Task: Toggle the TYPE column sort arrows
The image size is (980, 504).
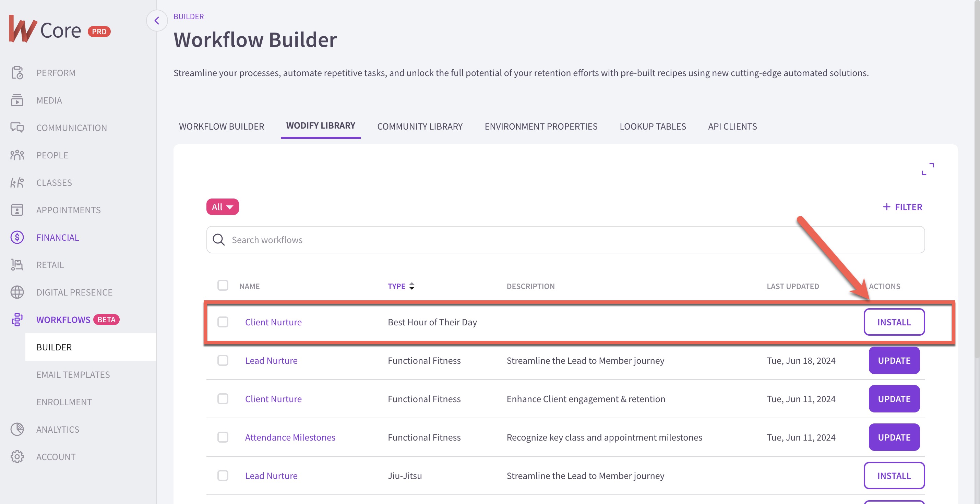Action: pyautogui.click(x=412, y=286)
